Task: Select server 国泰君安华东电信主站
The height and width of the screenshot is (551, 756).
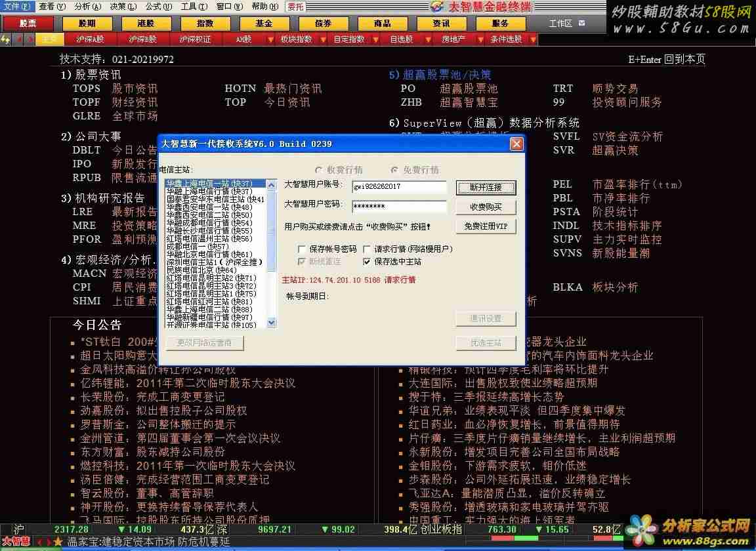Action: click(215, 199)
